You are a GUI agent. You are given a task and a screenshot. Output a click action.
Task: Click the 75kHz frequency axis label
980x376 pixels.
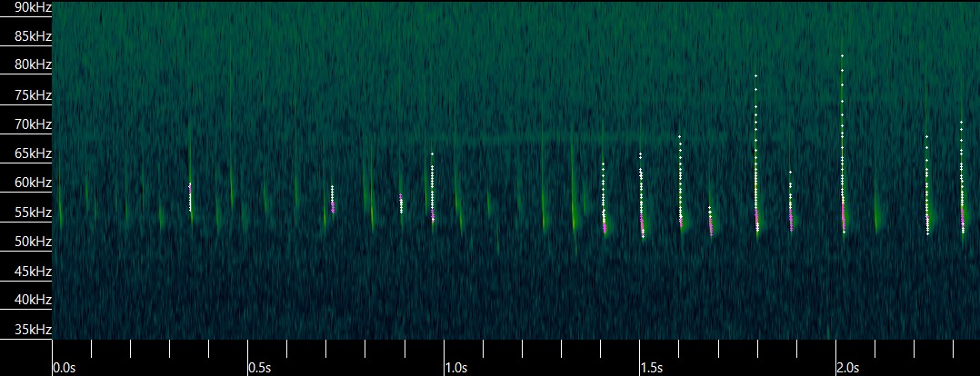pyautogui.click(x=25, y=94)
